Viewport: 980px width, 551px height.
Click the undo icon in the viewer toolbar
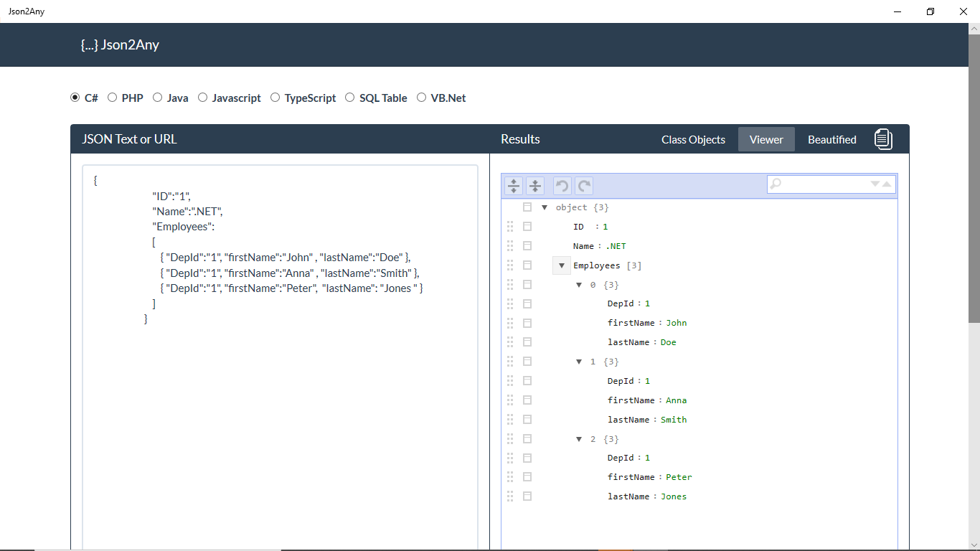[562, 186]
